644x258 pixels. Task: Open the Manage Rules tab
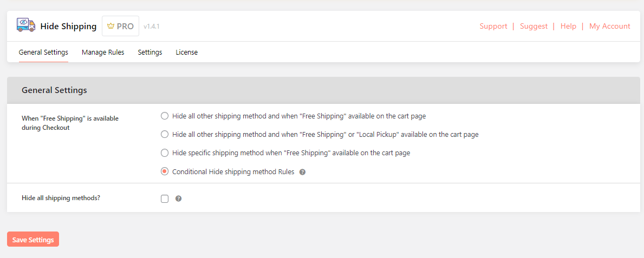[103, 52]
